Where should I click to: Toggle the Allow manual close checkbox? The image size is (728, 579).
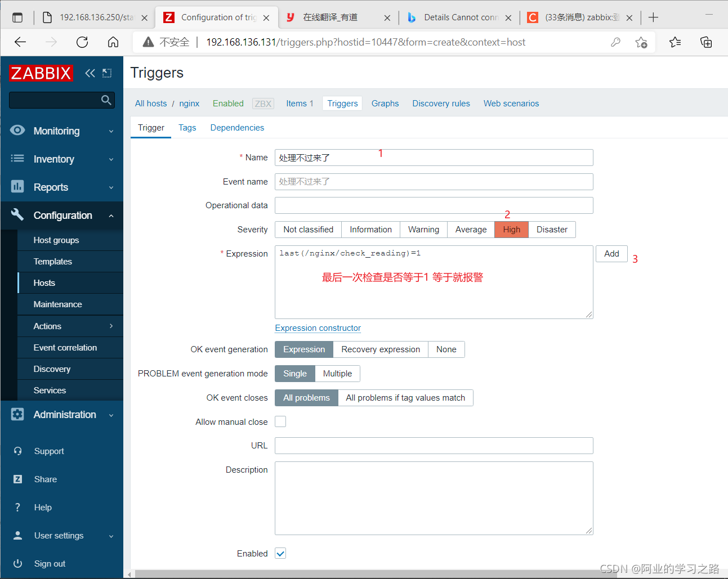[280, 421]
